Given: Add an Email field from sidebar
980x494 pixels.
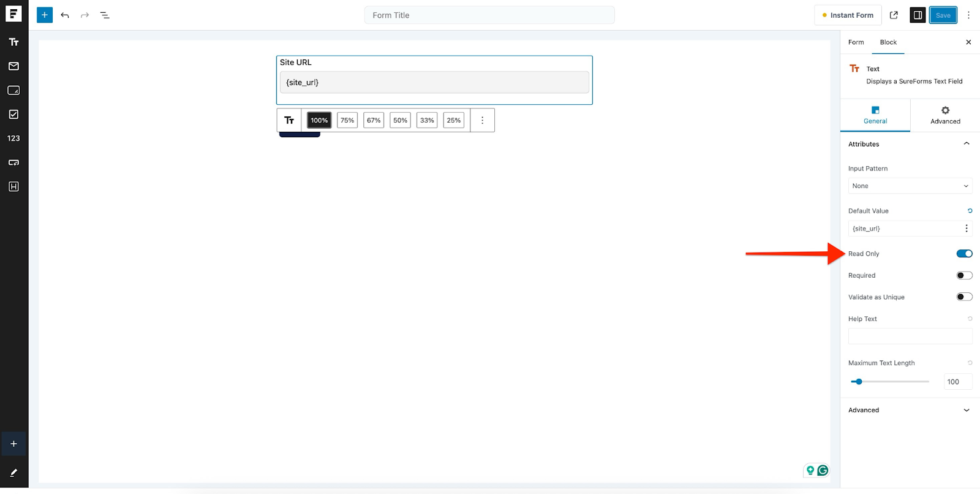Looking at the screenshot, I should (13, 66).
